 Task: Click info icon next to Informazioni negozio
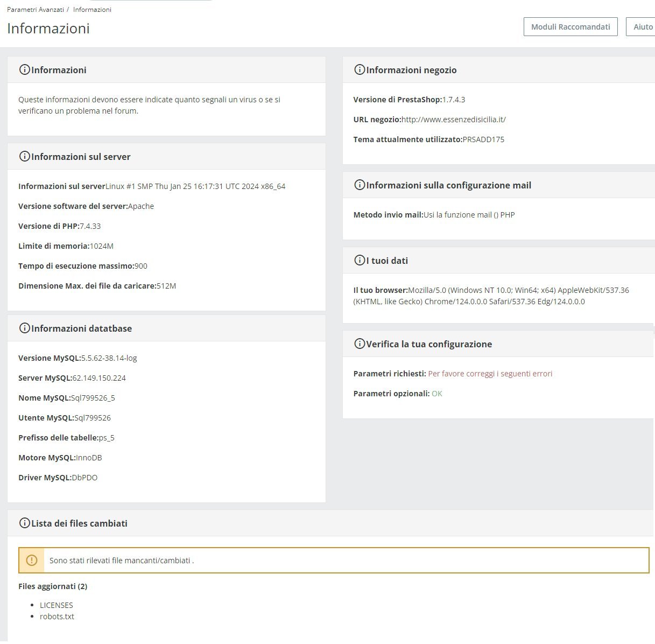(x=360, y=69)
